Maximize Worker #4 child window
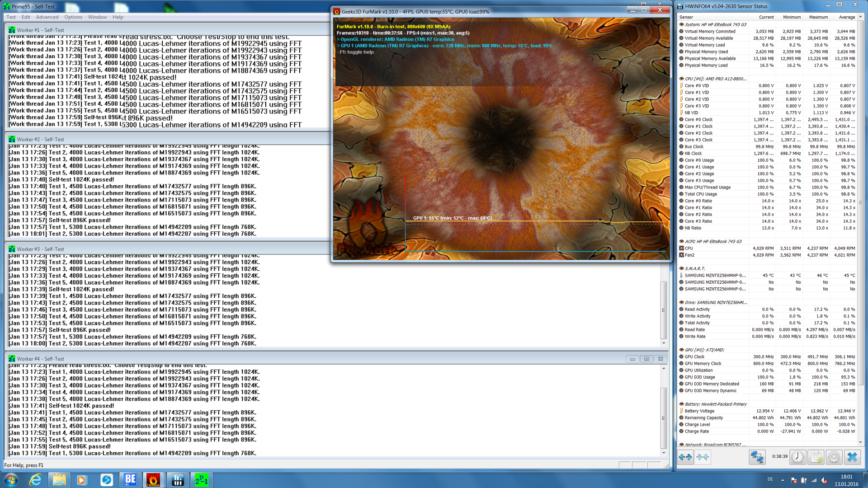 [646, 359]
